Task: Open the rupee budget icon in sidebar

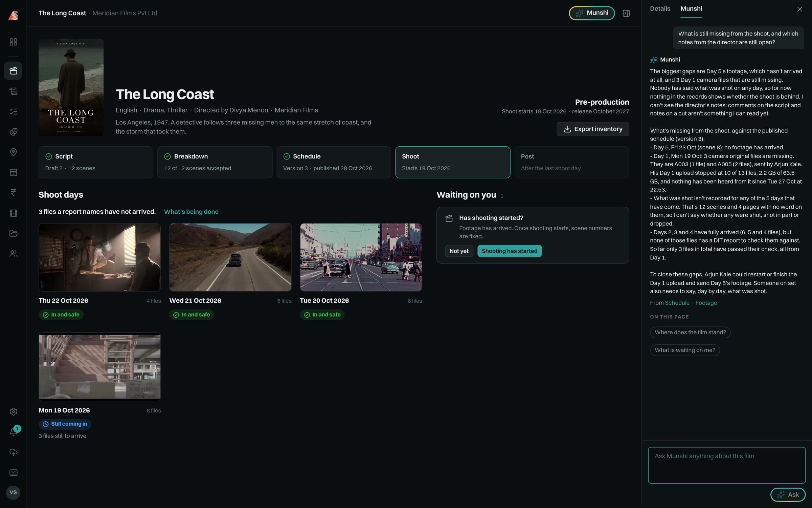Action: (13, 193)
